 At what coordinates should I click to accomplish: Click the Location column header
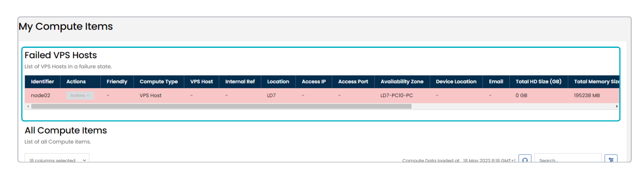tap(278, 82)
